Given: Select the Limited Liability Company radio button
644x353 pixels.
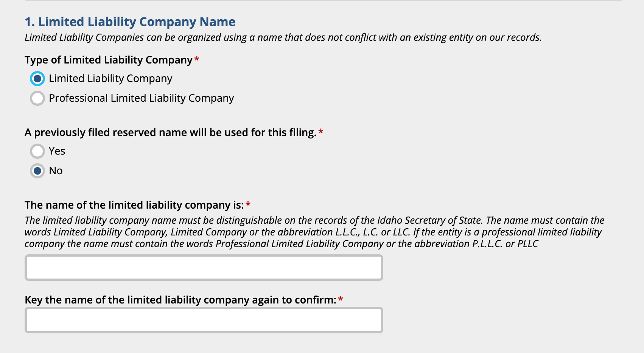Looking at the screenshot, I should click(37, 79).
